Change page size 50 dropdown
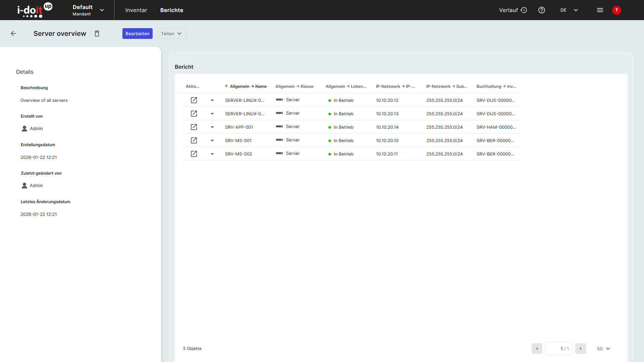Image resolution: width=644 pixels, height=362 pixels. pyautogui.click(x=603, y=349)
